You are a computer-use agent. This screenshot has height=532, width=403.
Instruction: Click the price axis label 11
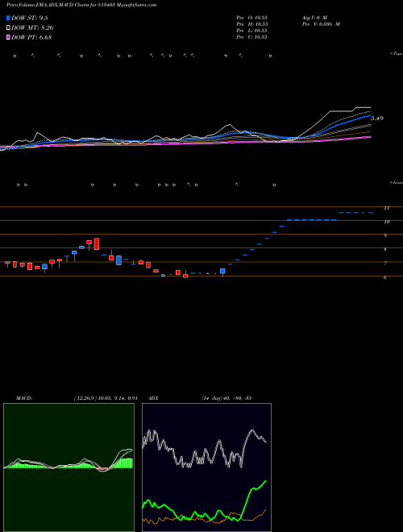(387, 208)
